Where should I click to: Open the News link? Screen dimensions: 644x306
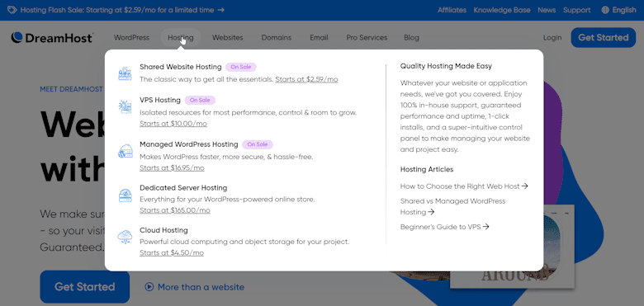(547, 10)
